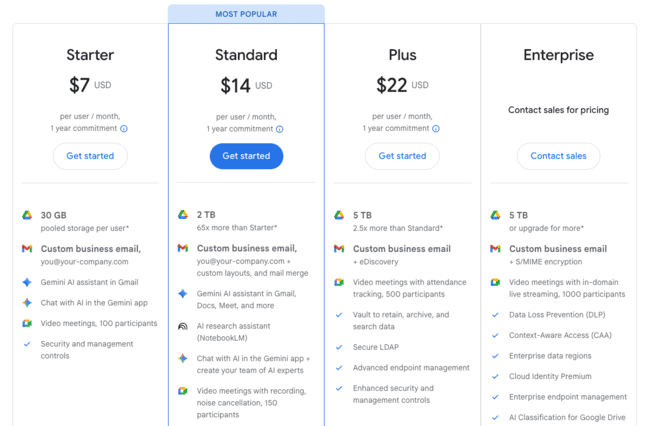This screenshot has width=650, height=426.
Task: Click the Meet icon in Standard plan
Action: tap(183, 391)
